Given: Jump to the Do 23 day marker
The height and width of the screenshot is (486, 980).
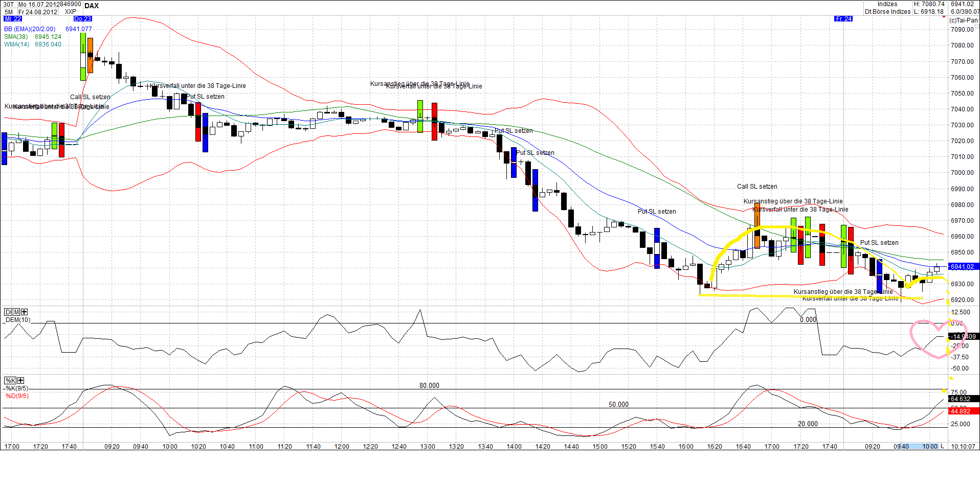Looking at the screenshot, I should 83,19.
